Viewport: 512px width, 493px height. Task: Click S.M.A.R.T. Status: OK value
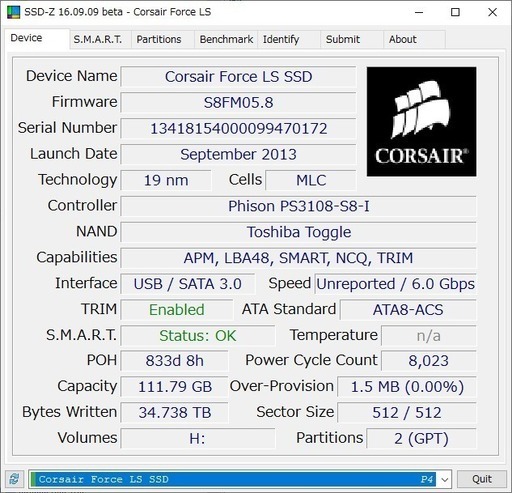coord(198,336)
